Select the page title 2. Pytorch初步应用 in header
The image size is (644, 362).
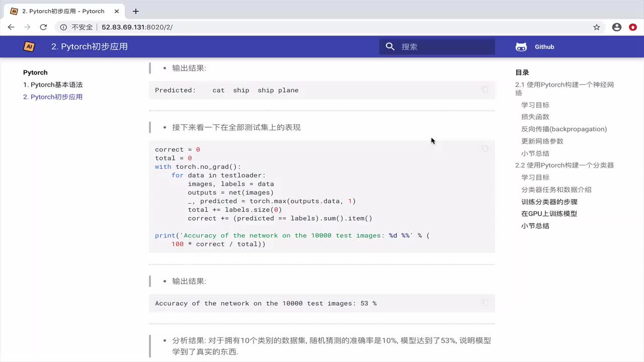click(90, 47)
